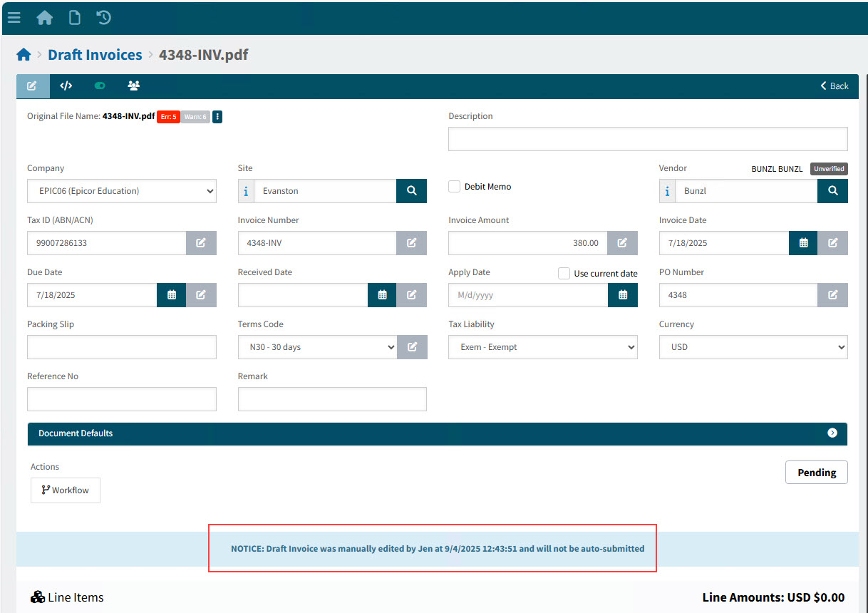Screen dimensions: 868x613
Task: Click into the Description field
Action: pos(647,139)
